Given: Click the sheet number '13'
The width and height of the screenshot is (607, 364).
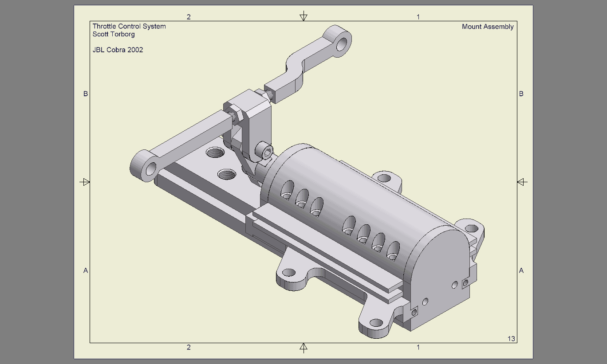Looking at the screenshot, I should tap(511, 339).
